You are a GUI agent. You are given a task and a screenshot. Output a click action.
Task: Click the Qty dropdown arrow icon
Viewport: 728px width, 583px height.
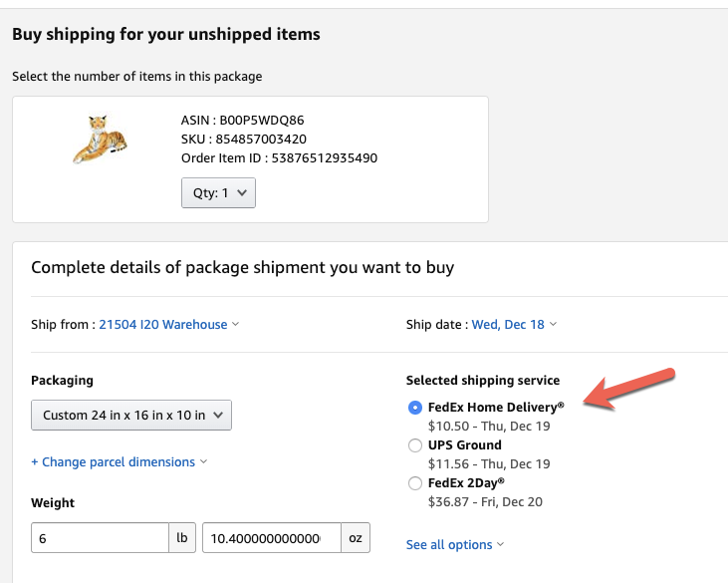coord(242,192)
